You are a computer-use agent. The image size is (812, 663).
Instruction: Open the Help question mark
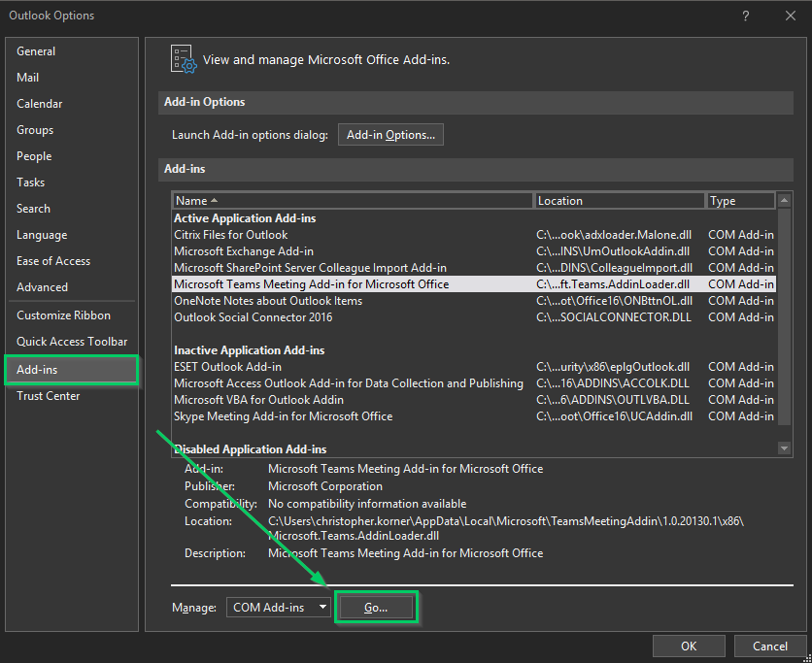745,16
